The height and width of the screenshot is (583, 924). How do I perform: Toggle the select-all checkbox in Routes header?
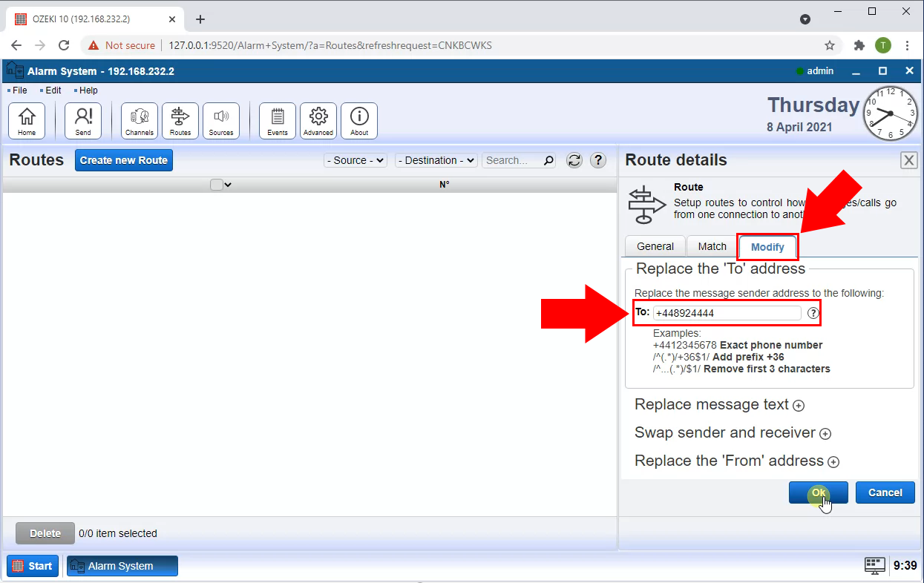tap(216, 185)
